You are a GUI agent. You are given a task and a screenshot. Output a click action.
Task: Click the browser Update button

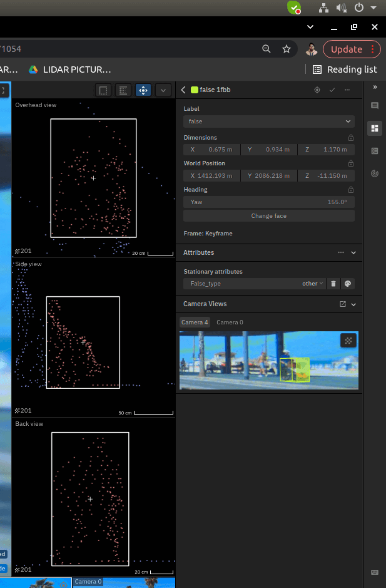pyautogui.click(x=352, y=49)
